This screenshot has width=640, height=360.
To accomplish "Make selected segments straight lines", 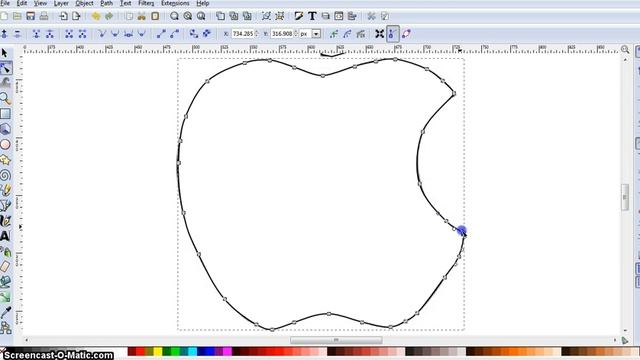I will click(x=161, y=34).
